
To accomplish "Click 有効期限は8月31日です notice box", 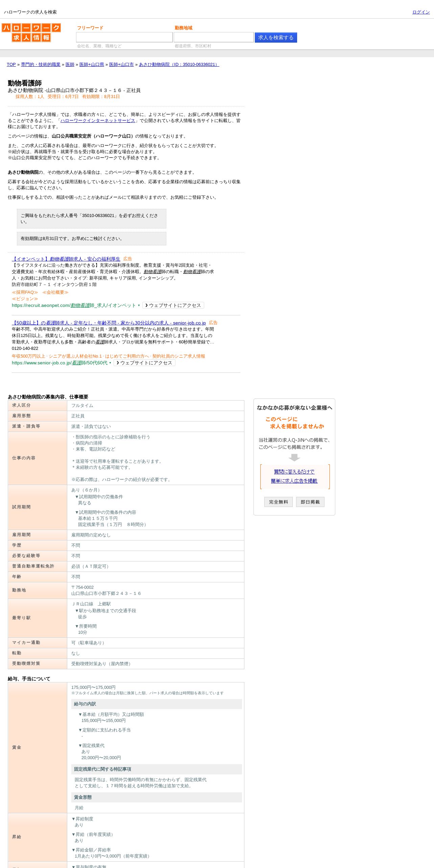I will tap(92, 239).
